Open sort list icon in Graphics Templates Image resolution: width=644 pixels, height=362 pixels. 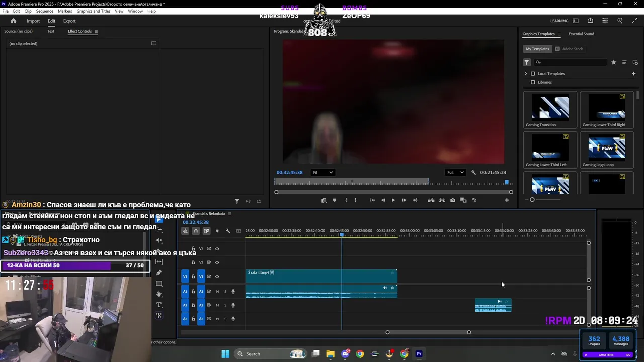pyautogui.click(x=624, y=62)
